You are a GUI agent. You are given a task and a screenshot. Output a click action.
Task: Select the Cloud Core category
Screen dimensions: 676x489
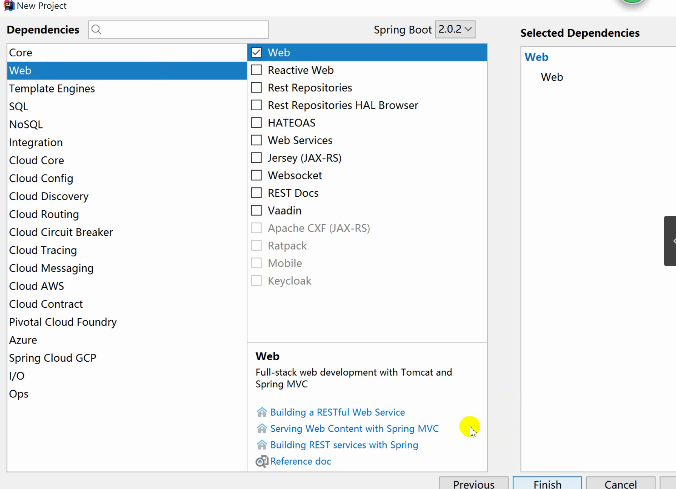[x=127, y=160]
